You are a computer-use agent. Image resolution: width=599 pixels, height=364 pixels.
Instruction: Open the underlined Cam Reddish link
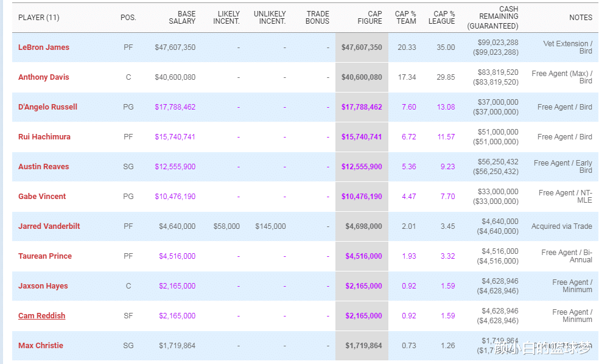tap(41, 315)
